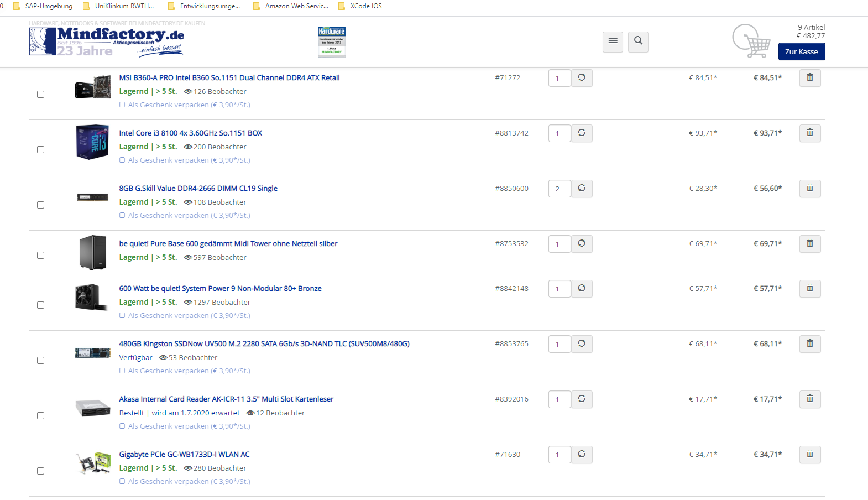Delete Gigabyte PCIe GC-WB1733D-I from cart
Image resolution: width=868 pixels, height=500 pixels.
point(810,455)
